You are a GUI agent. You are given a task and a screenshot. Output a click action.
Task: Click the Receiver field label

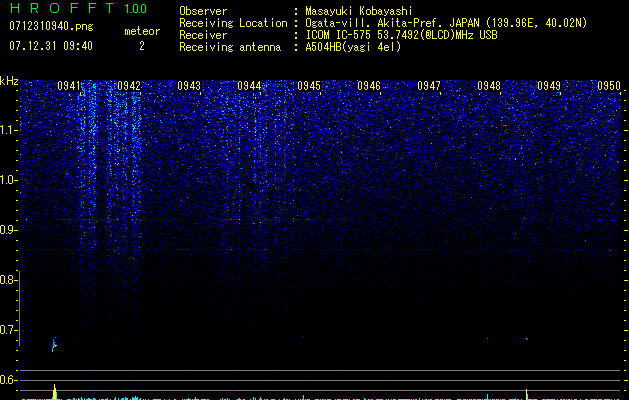[203, 35]
